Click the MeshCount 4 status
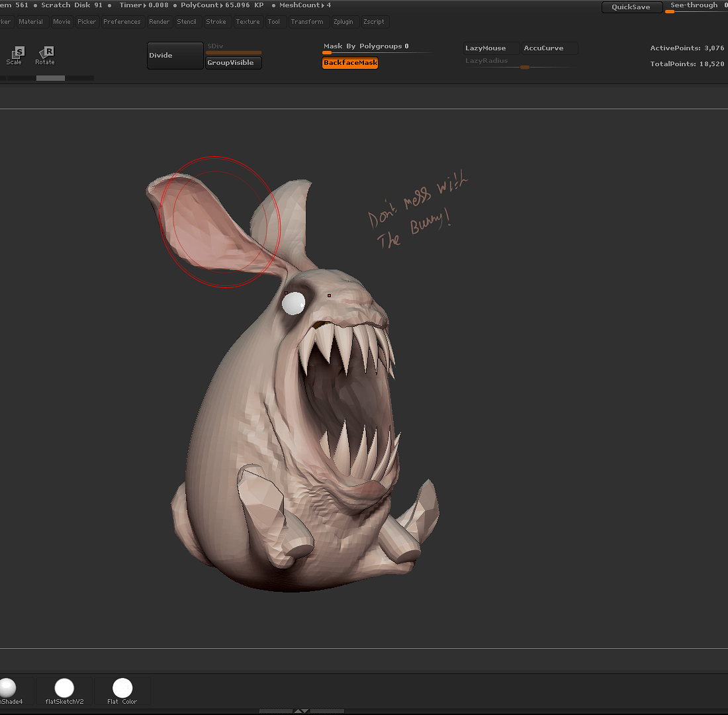 click(305, 5)
